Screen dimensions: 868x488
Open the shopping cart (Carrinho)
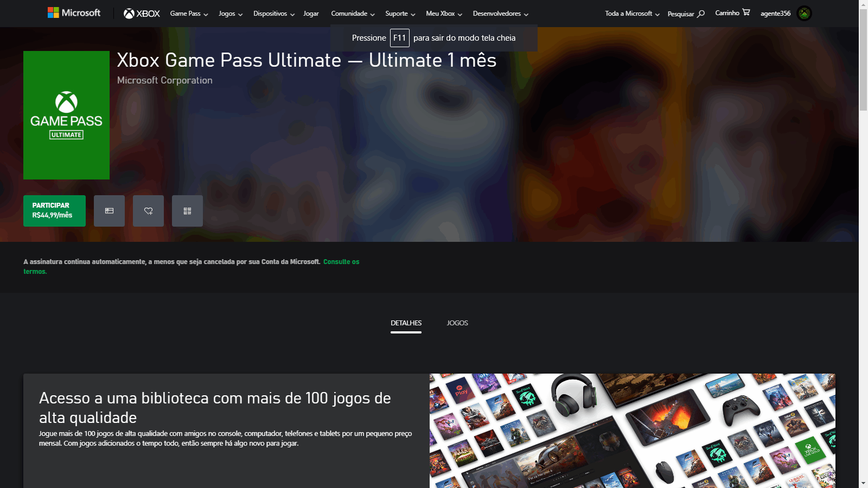click(x=732, y=13)
